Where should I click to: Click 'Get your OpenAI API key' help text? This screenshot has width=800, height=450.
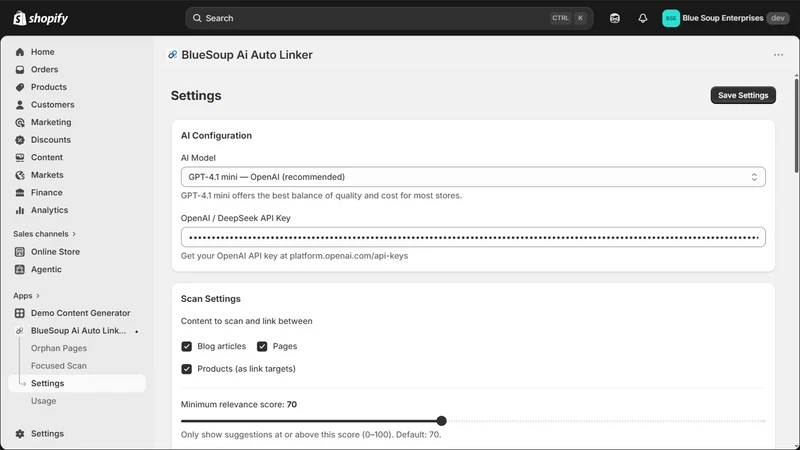(294, 256)
